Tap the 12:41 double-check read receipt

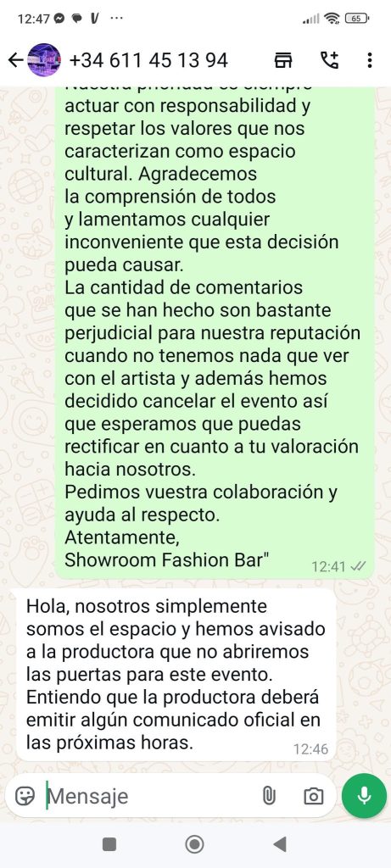click(359, 566)
